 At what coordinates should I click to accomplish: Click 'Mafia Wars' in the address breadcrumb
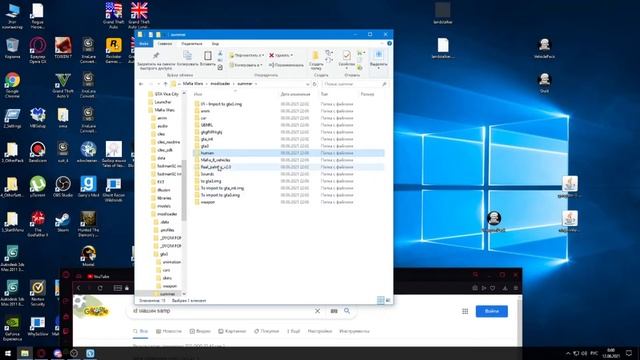click(x=193, y=84)
